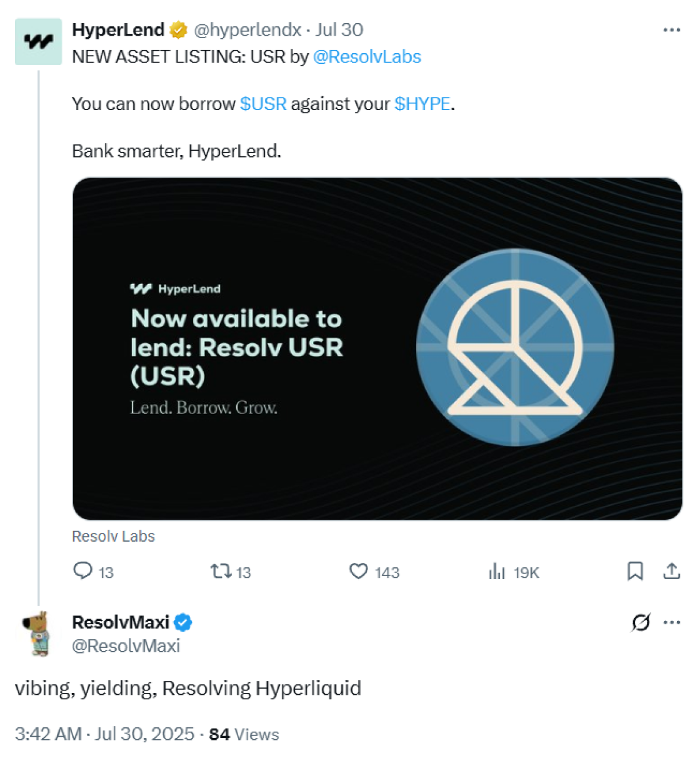Viewport: 700px width, 758px height.
Task: Click the @ResolvLabs mention link
Action: [367, 57]
